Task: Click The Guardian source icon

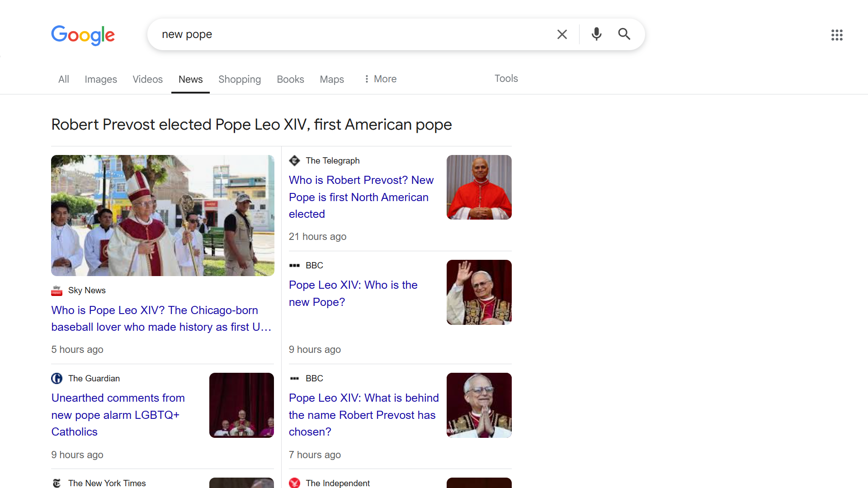Action: coord(57,379)
